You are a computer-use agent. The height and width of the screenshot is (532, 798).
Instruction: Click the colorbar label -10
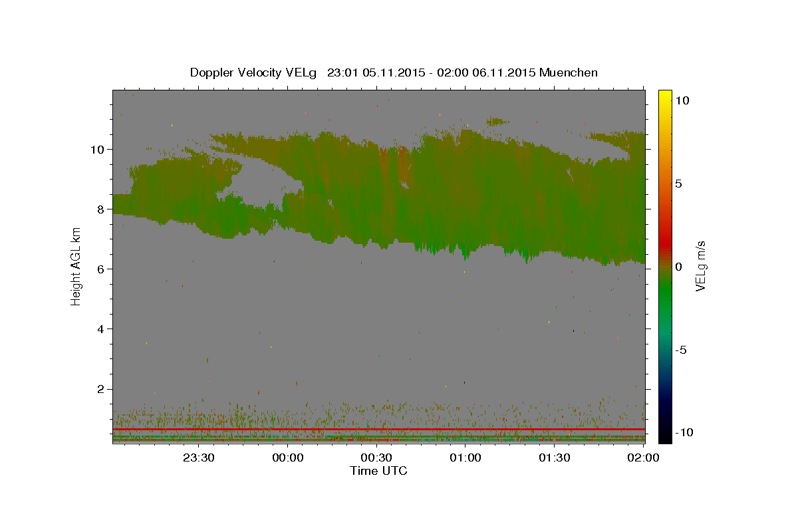coord(684,432)
